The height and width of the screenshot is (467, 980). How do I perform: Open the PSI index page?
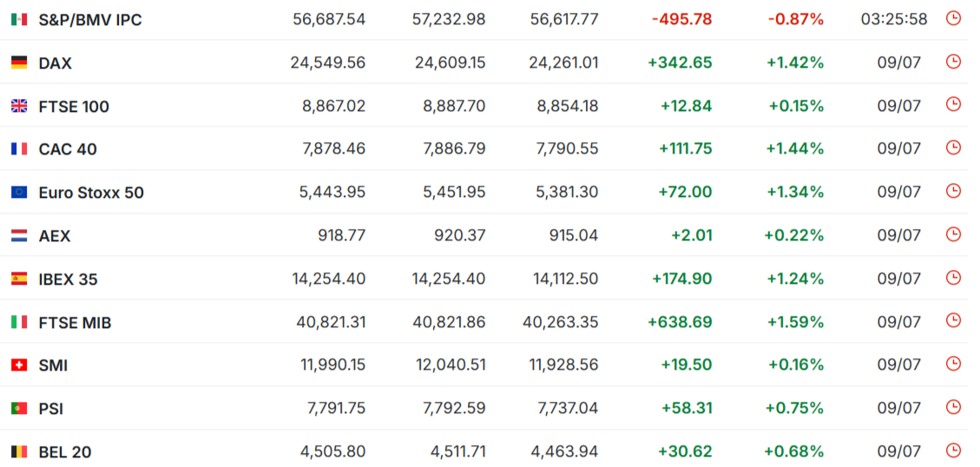tap(50, 409)
